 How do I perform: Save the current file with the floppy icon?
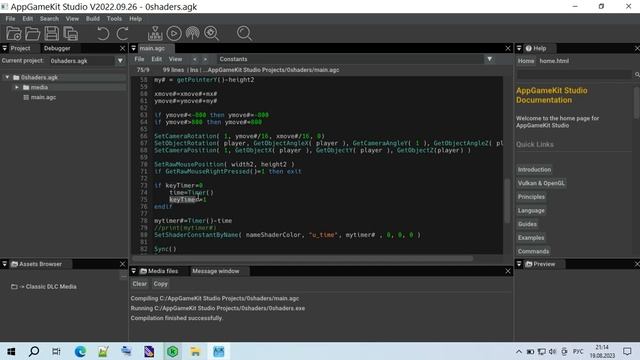click(x=51, y=33)
